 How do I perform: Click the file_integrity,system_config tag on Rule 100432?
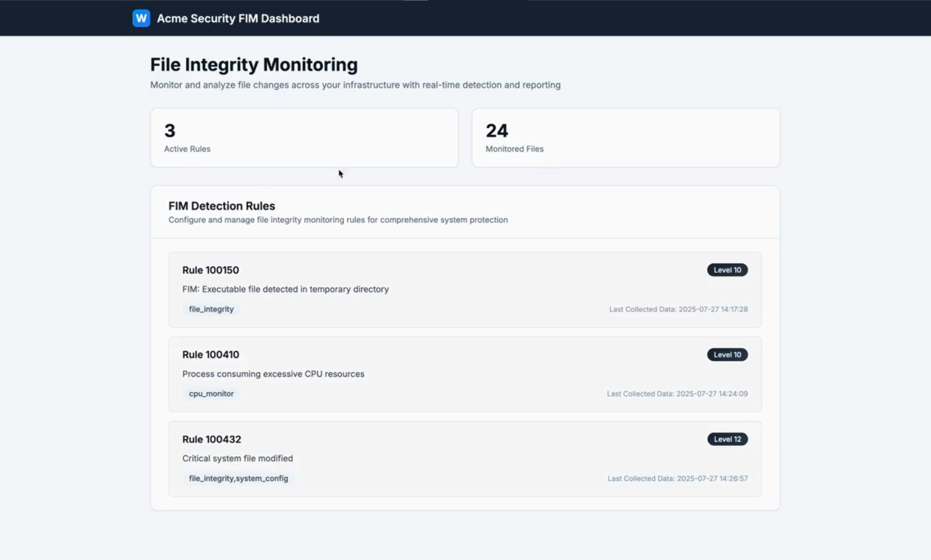[x=238, y=478]
